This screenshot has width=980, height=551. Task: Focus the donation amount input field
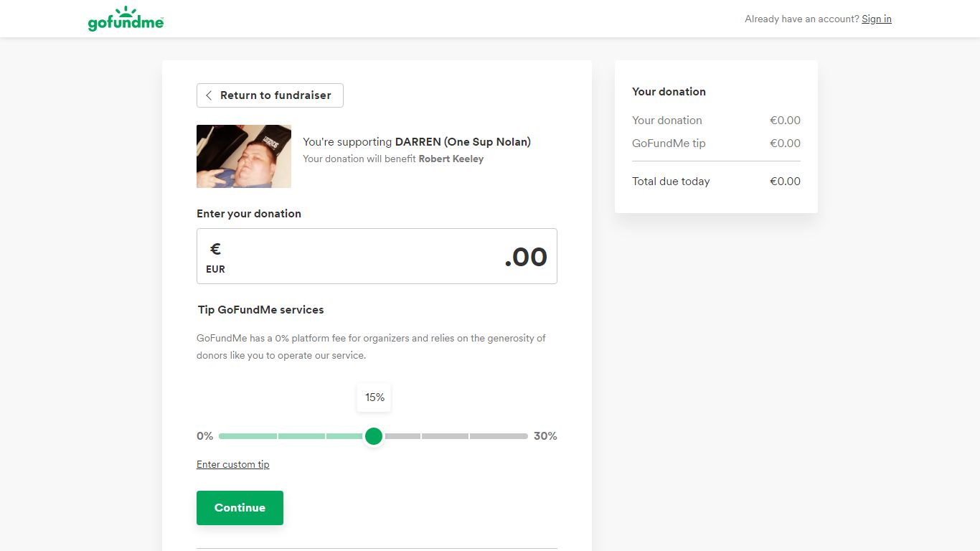coord(377,256)
